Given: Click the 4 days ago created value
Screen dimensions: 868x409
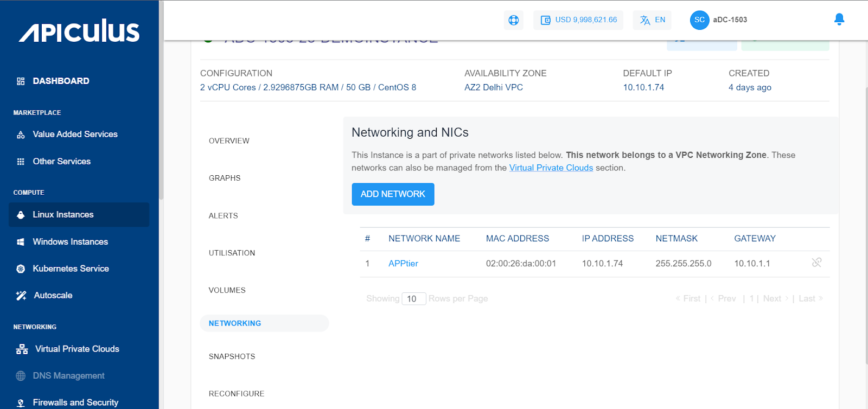Looking at the screenshot, I should [x=750, y=87].
